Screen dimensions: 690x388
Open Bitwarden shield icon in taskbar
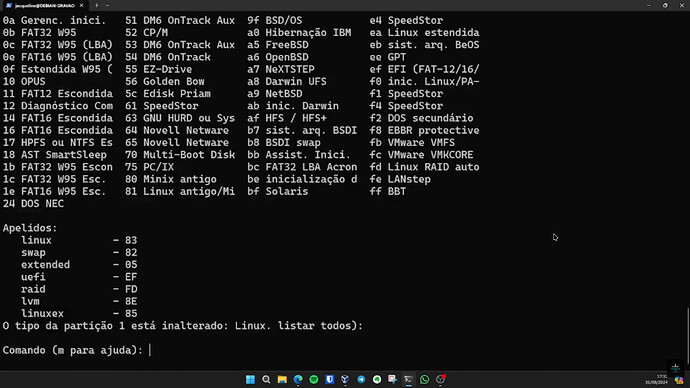(x=330, y=379)
